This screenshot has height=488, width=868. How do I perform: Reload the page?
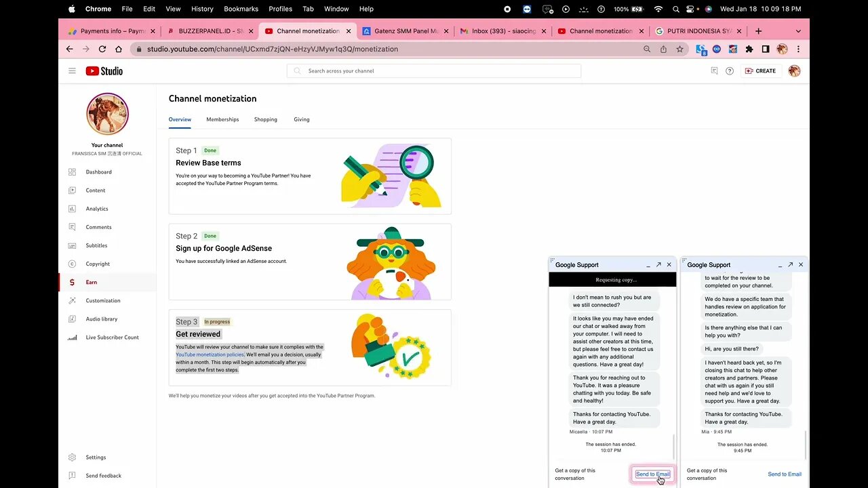click(102, 49)
